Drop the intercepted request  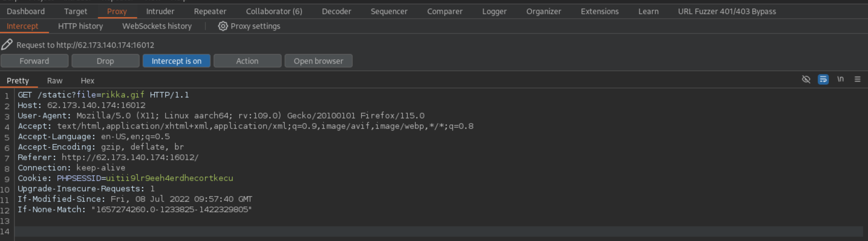pyautogui.click(x=105, y=61)
